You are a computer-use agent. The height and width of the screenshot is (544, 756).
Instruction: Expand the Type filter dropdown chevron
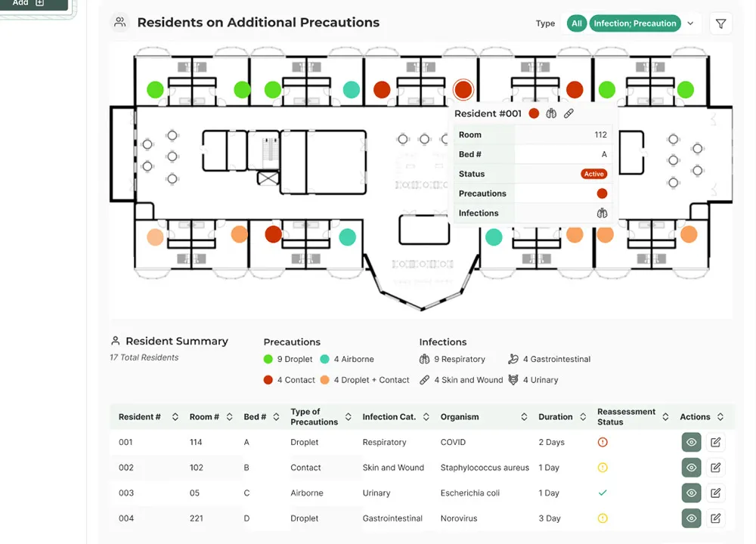click(690, 24)
